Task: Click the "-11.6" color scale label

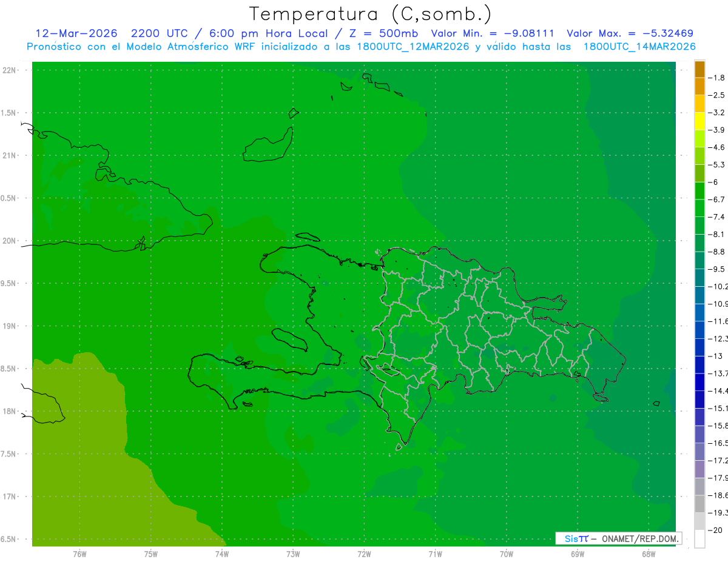Action: pyautogui.click(x=718, y=321)
